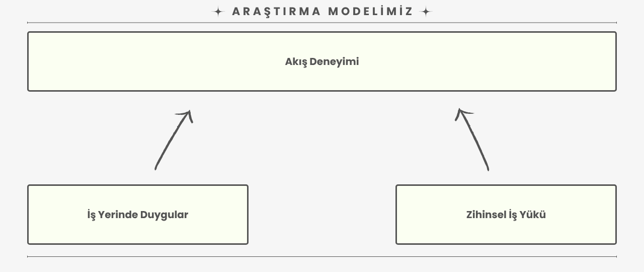The width and height of the screenshot is (644, 272).
Task: Select the horizontal divider line under the title
Action: point(322,23)
